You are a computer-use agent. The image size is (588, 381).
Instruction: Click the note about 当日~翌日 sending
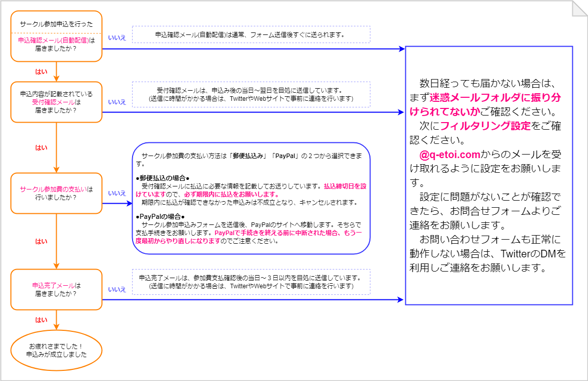[x=250, y=95]
